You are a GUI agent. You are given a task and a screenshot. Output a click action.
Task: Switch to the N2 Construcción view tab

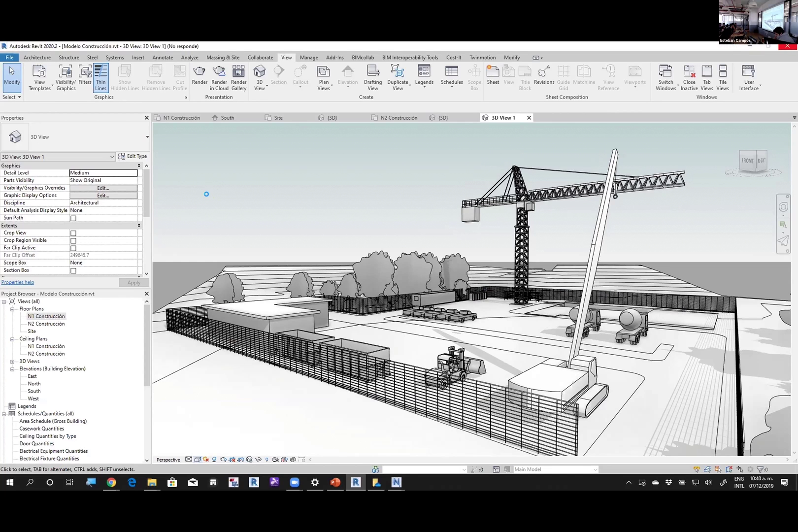pos(399,118)
